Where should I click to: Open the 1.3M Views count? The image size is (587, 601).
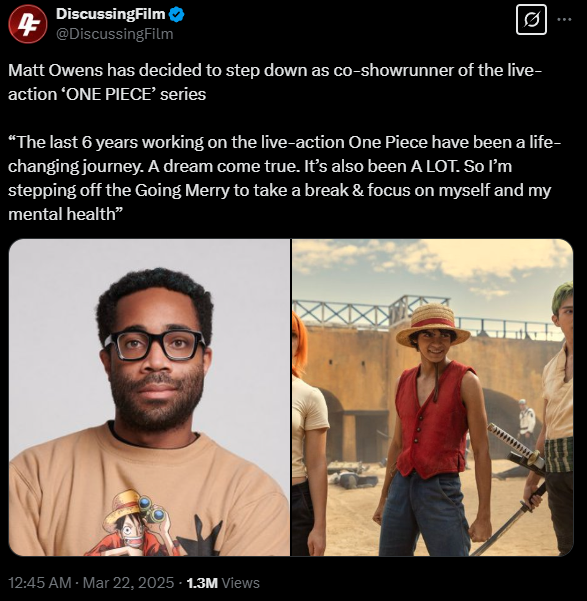(x=223, y=583)
